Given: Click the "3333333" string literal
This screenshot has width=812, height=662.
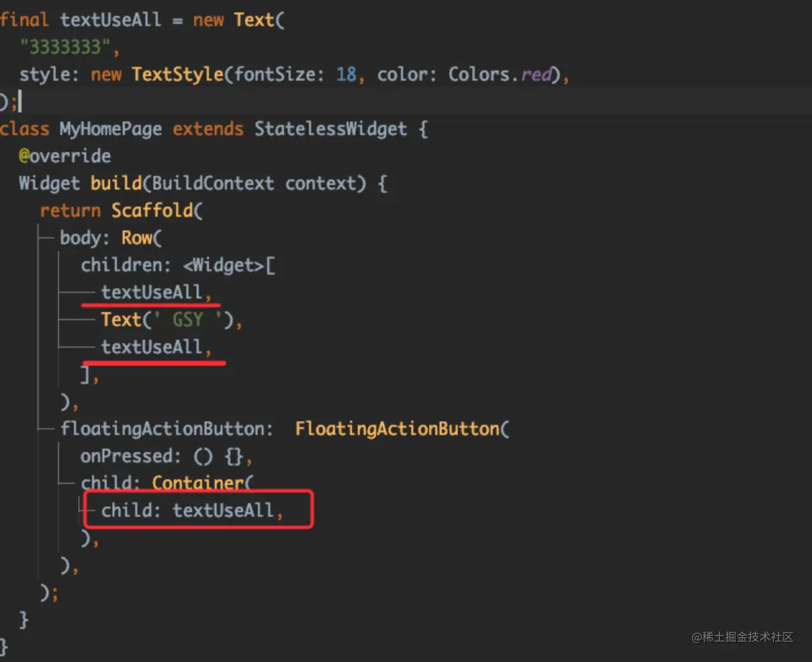Looking at the screenshot, I should (65, 47).
